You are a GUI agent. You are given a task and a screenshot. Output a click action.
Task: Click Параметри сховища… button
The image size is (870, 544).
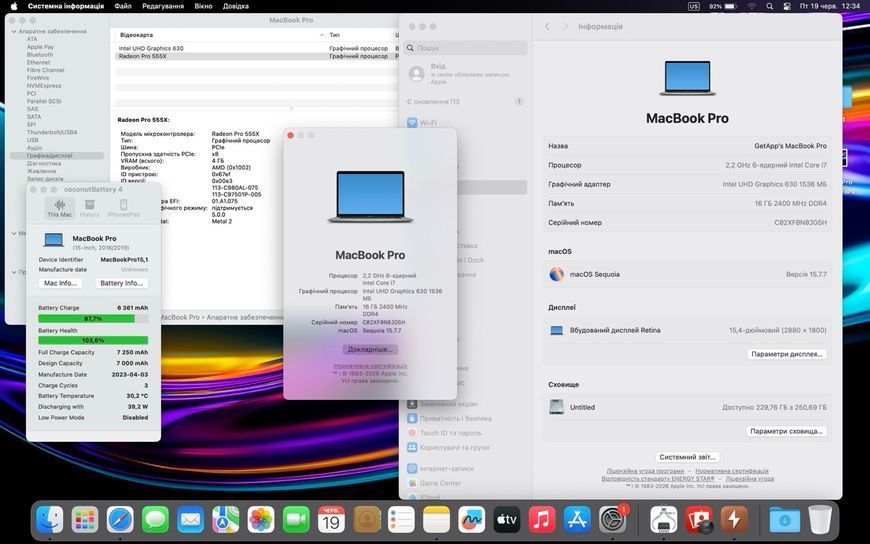[x=786, y=431]
